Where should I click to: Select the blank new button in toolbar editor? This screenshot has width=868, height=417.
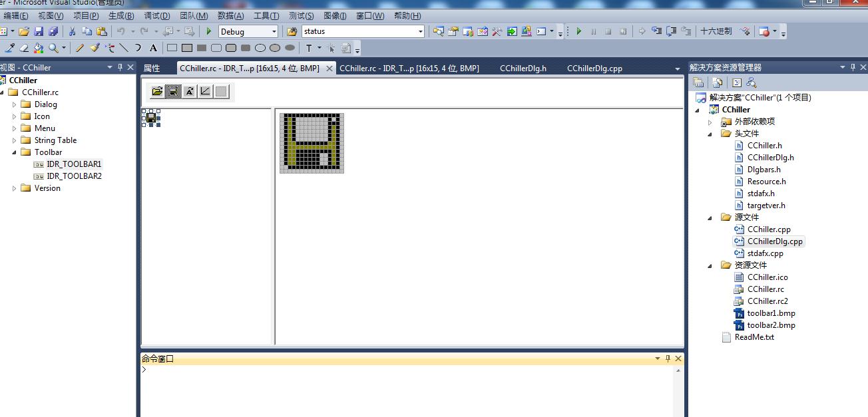[x=221, y=91]
